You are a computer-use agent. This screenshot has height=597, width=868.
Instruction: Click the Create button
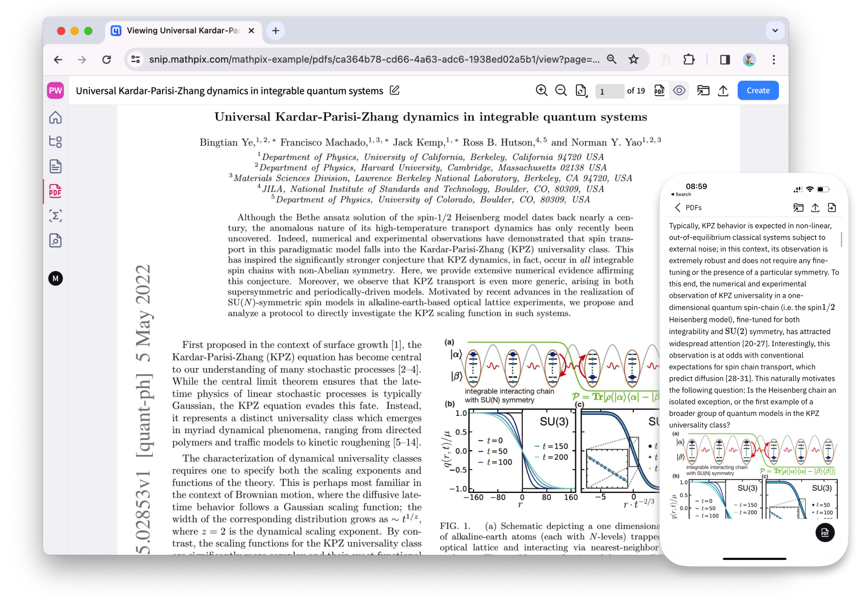(758, 90)
